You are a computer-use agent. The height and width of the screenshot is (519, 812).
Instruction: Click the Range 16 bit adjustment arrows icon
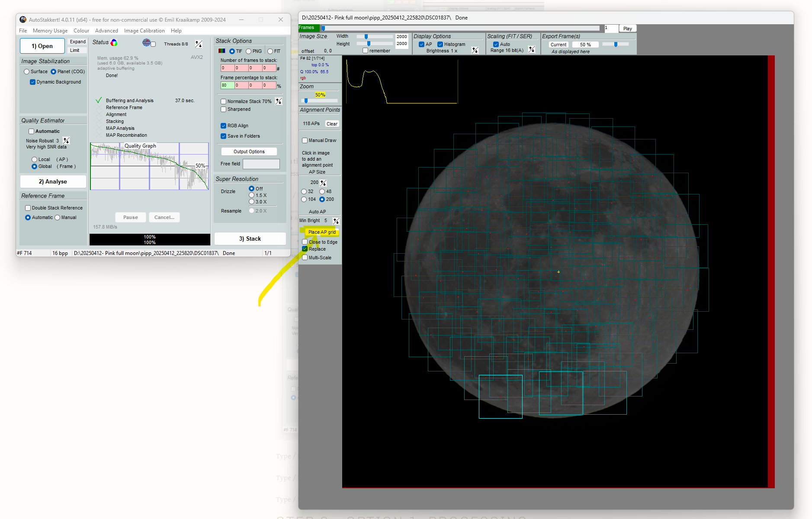[532, 49]
